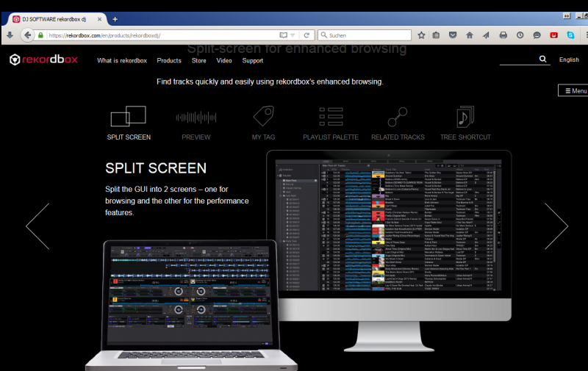This screenshot has width=588, height=371.
Task: Click the TREE SHORTCUT label
Action: pyautogui.click(x=465, y=137)
